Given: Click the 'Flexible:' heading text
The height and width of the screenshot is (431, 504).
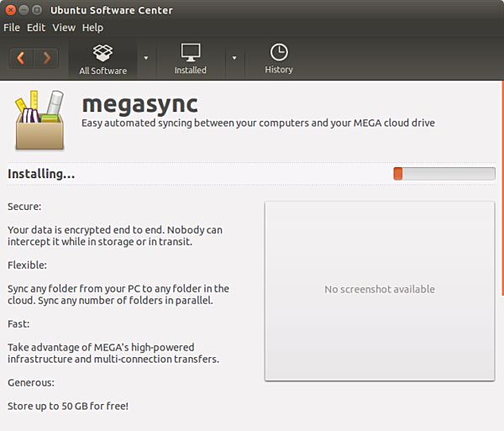Looking at the screenshot, I should 28,265.
